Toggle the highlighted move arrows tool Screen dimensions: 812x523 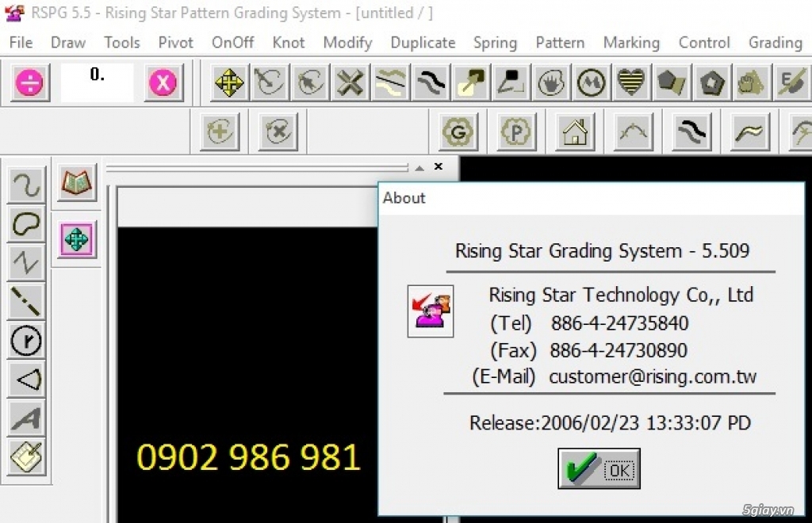click(x=76, y=239)
